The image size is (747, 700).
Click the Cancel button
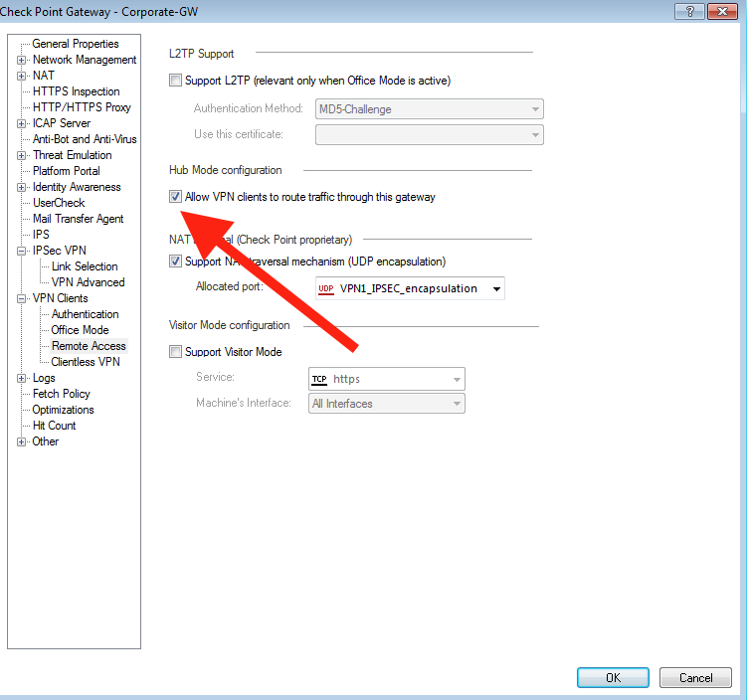695,678
